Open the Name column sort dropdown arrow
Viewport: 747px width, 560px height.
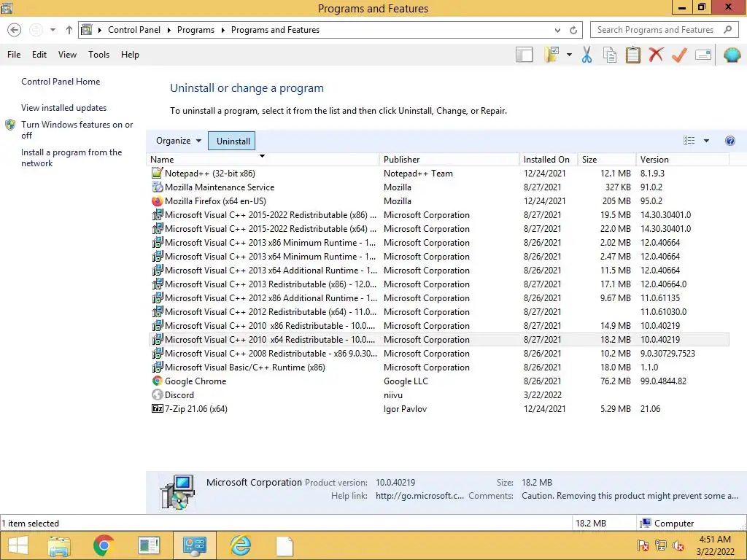pyautogui.click(x=262, y=156)
